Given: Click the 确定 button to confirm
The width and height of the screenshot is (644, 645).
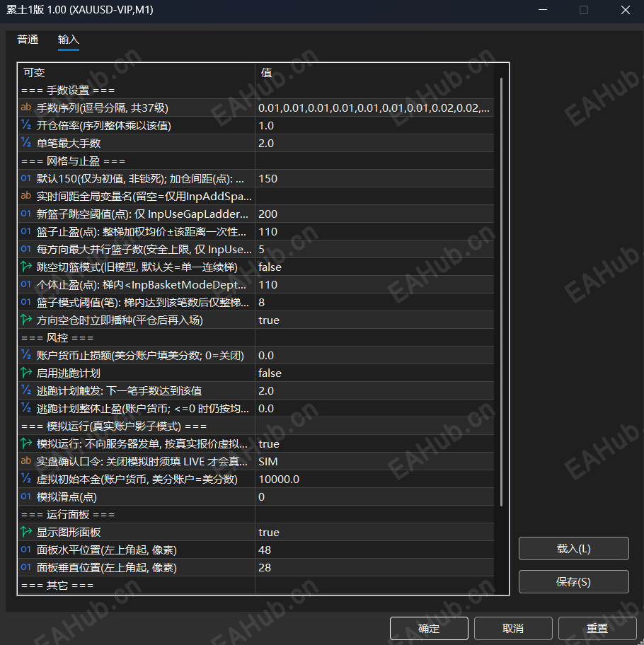Looking at the screenshot, I should click(x=429, y=629).
